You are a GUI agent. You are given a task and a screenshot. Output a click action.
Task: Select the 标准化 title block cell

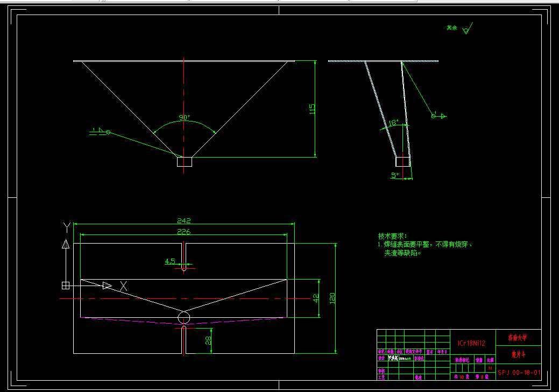pos(419,358)
